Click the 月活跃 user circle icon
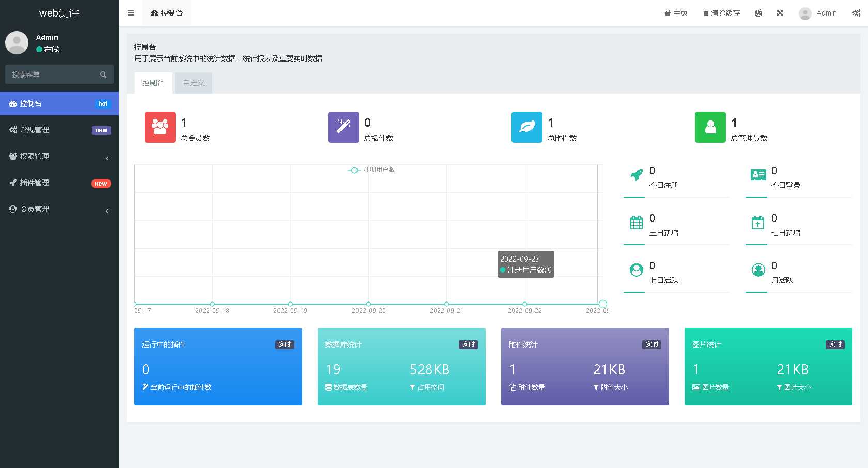The width and height of the screenshot is (868, 468). (x=758, y=270)
